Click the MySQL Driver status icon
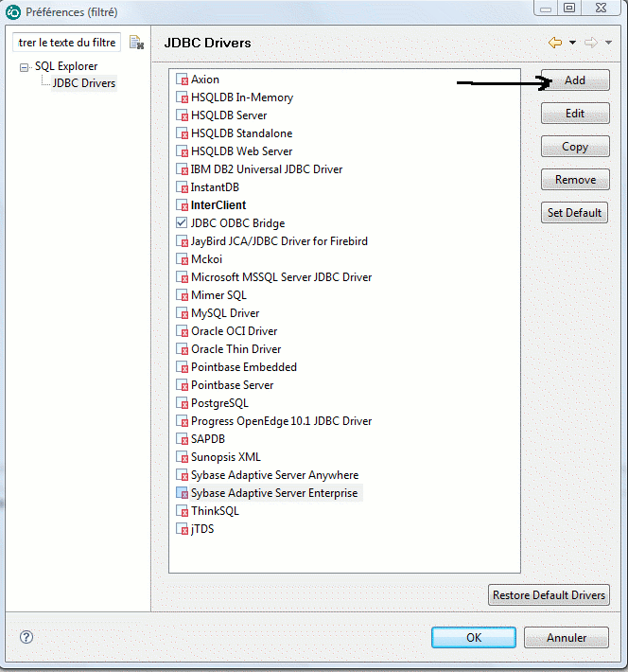This screenshot has width=628, height=672. pyautogui.click(x=182, y=313)
